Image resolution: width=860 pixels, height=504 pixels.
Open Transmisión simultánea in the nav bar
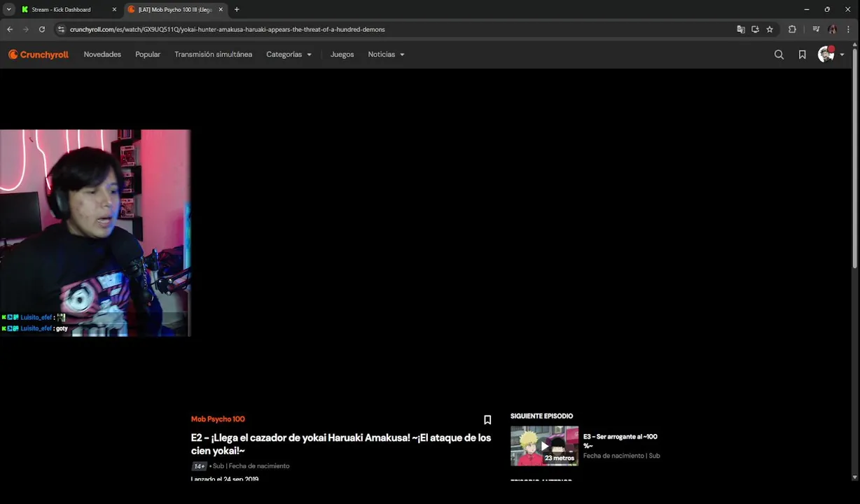(x=213, y=55)
